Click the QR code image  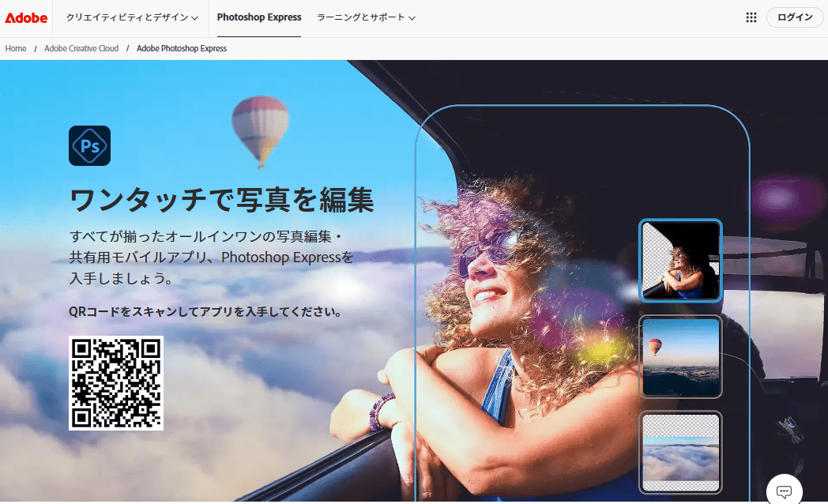(116, 383)
